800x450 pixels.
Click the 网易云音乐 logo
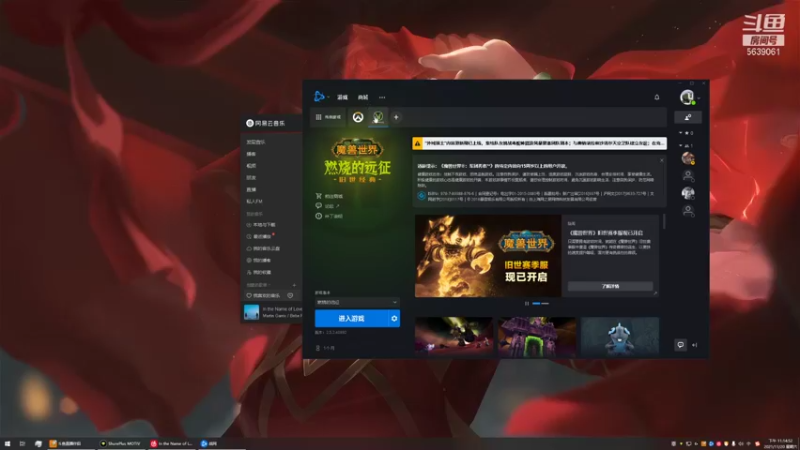click(x=265, y=123)
